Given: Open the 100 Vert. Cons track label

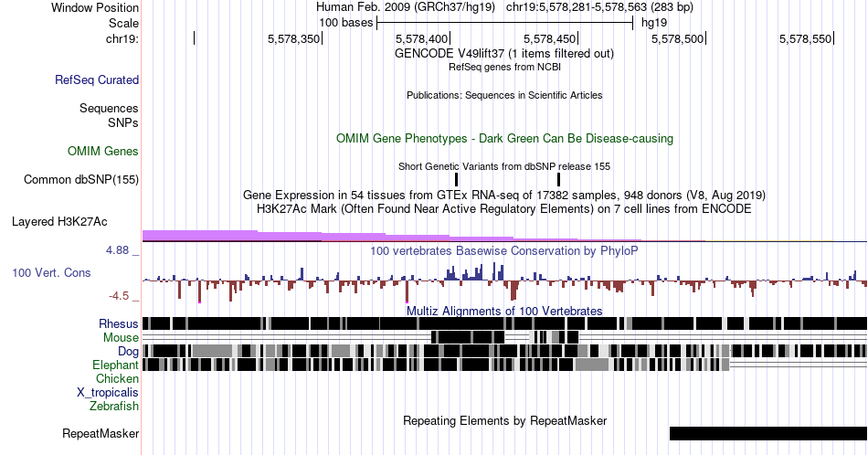Looking at the screenshot, I should click(51, 272).
